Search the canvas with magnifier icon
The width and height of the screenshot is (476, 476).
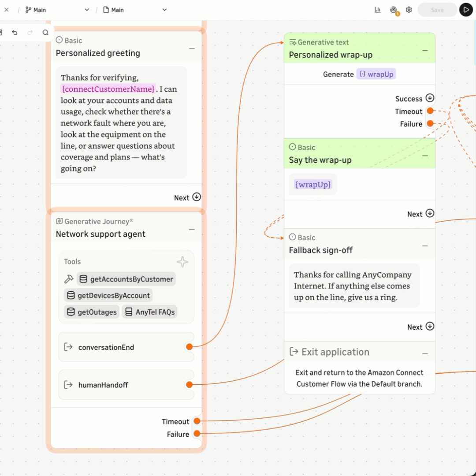pyautogui.click(x=45, y=33)
